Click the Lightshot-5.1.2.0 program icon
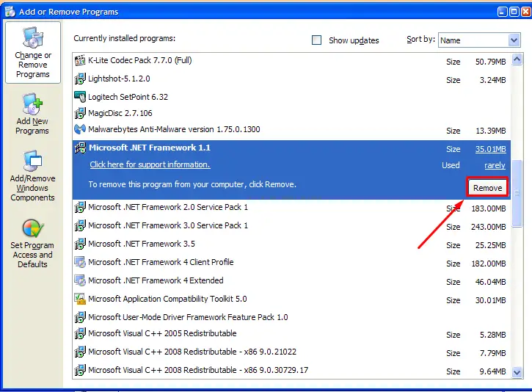Viewport: 532px width, 392px height. click(x=80, y=79)
